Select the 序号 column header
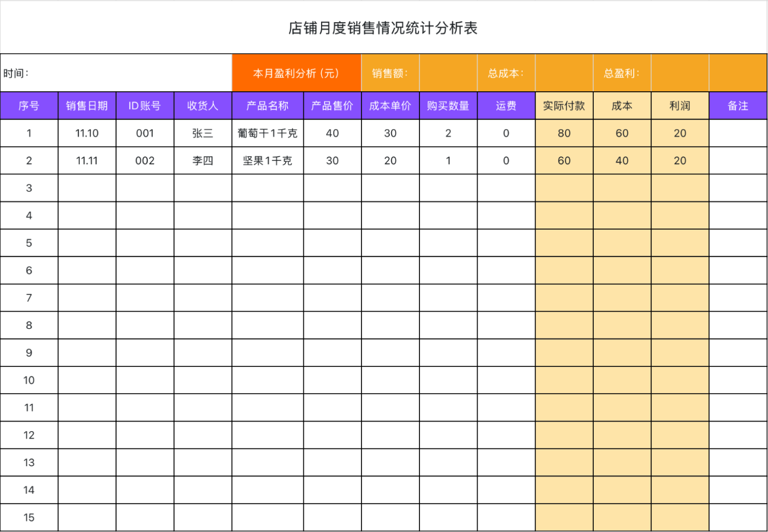This screenshot has height=532, width=768. [29, 106]
